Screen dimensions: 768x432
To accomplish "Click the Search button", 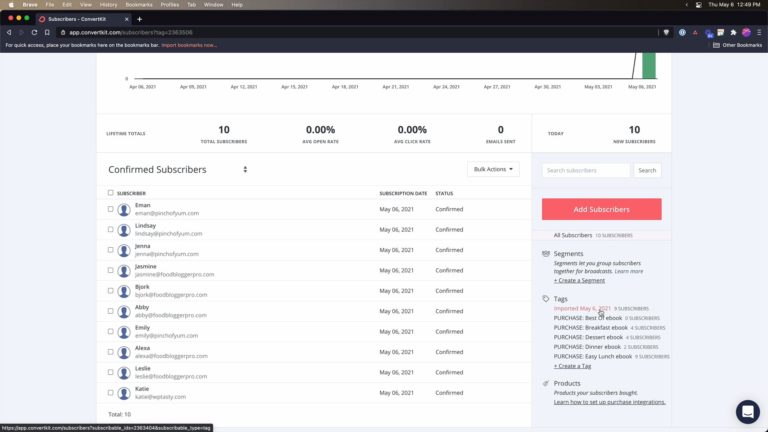I will click(x=647, y=170).
